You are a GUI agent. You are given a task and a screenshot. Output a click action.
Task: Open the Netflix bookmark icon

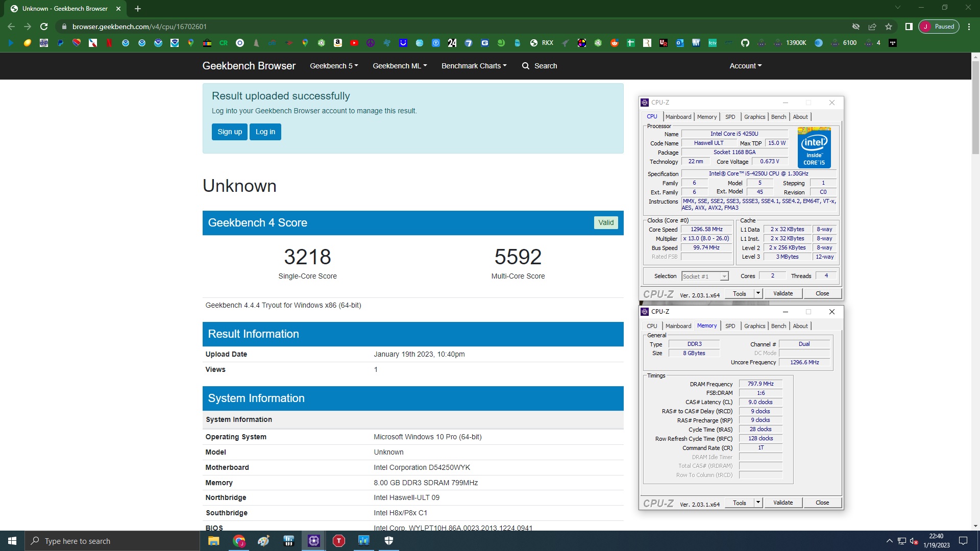(x=109, y=43)
